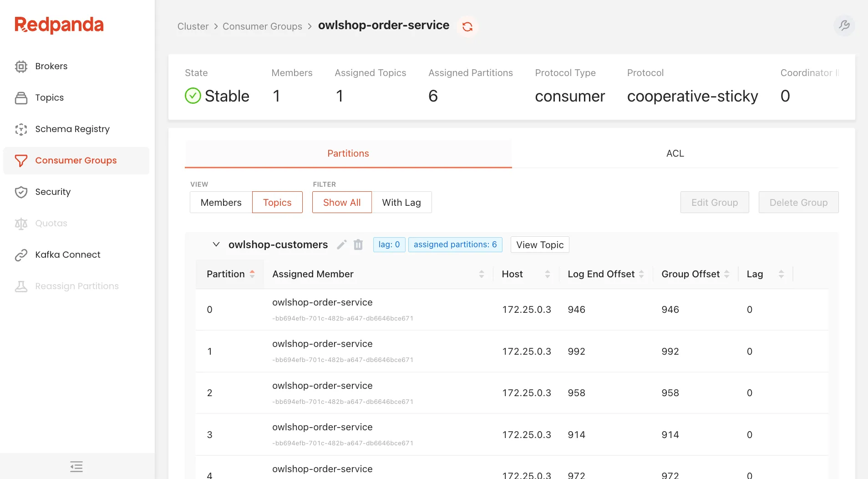
Task: Click the owlshop-order-service page title
Action: pos(384,25)
